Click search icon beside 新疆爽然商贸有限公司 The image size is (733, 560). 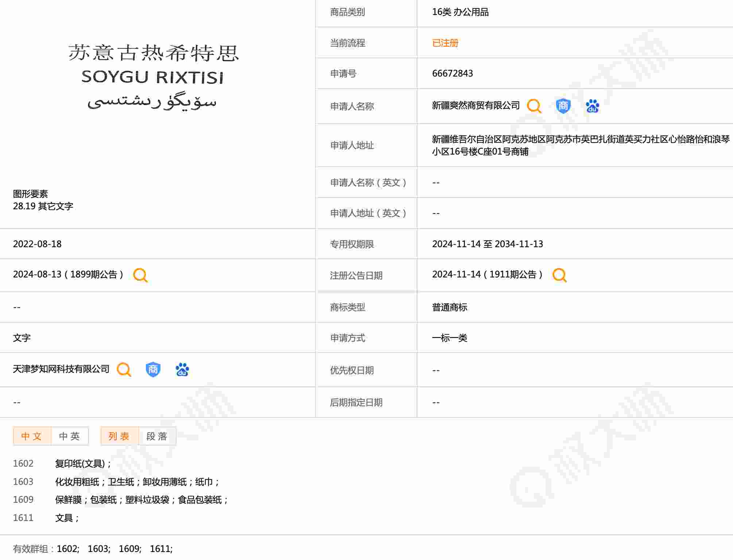pos(534,106)
